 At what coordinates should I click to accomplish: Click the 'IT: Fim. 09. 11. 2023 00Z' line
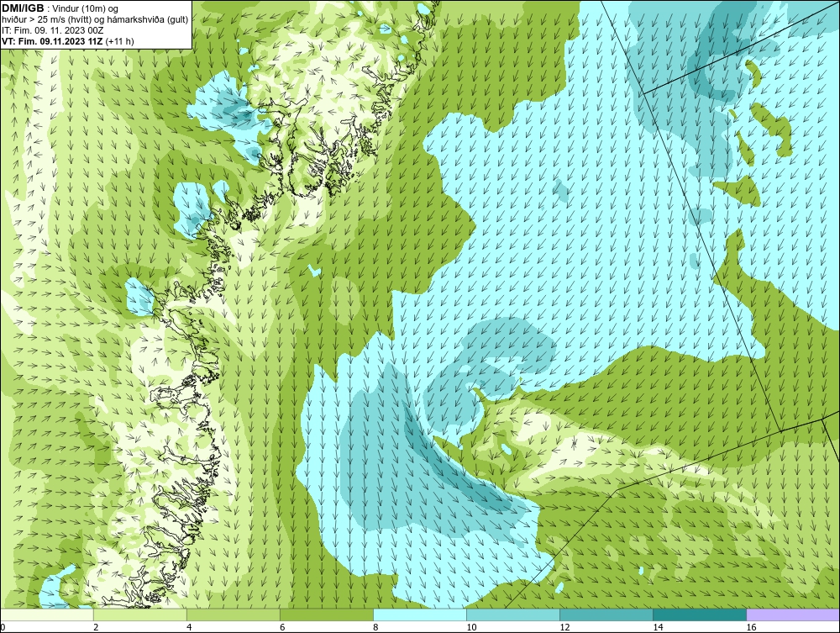[x=53, y=30]
